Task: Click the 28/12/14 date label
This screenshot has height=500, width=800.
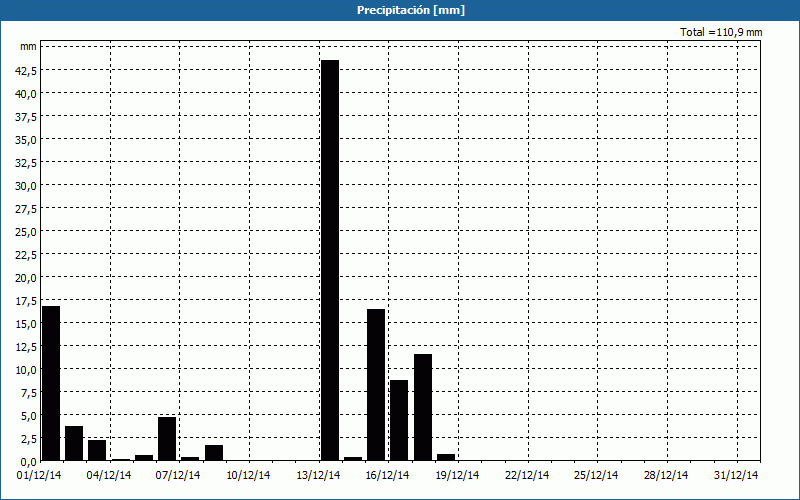Action: pos(666,475)
